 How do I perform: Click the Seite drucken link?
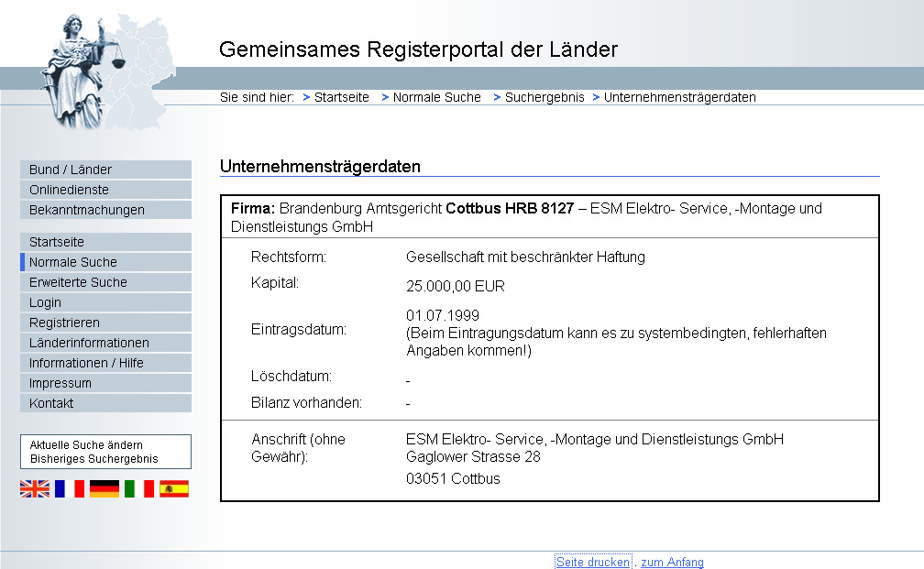(x=593, y=562)
